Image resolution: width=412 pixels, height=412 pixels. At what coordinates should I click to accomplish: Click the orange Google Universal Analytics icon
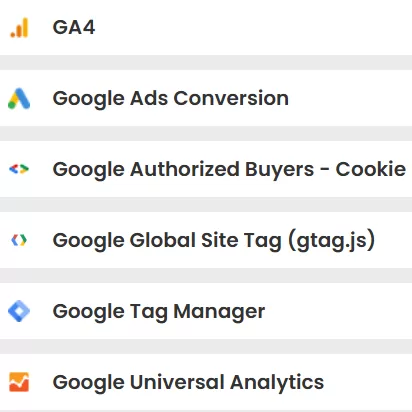[x=19, y=382]
